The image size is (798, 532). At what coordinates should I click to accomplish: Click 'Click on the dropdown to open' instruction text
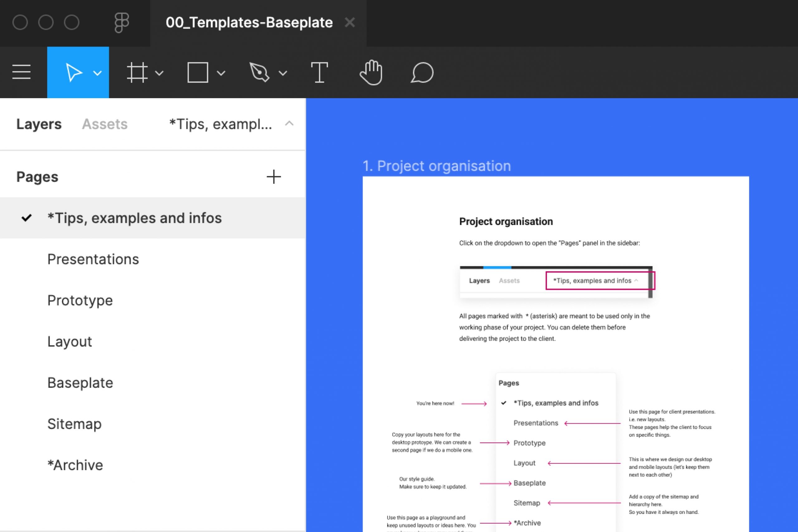[550, 243]
